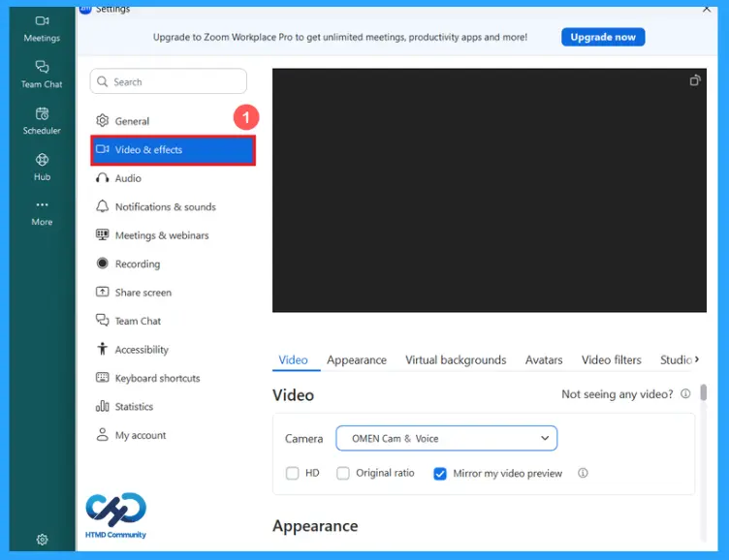729x560 pixels.
Task: Click the arrow to show more tabs
Action: [x=697, y=359]
